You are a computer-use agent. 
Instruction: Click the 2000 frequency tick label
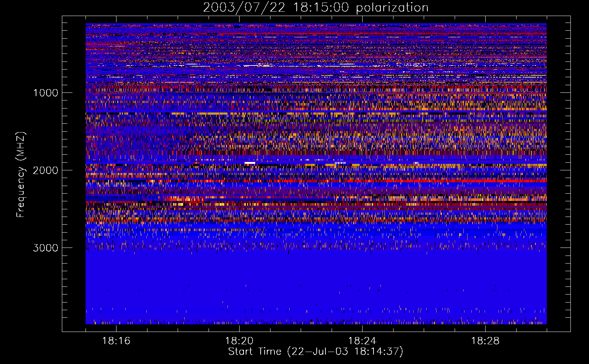[x=46, y=170]
